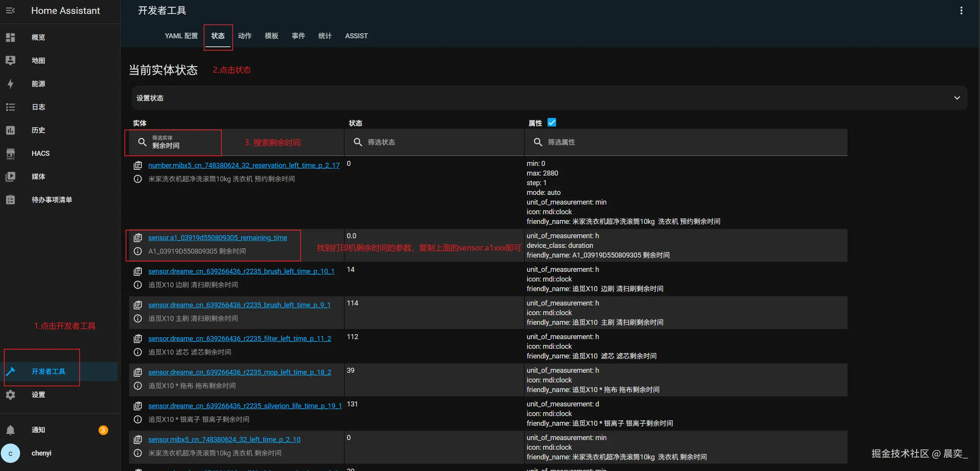Copy entity ID of sensor.a1 remaining_time
Screen dimensions: 980x471
pos(138,238)
